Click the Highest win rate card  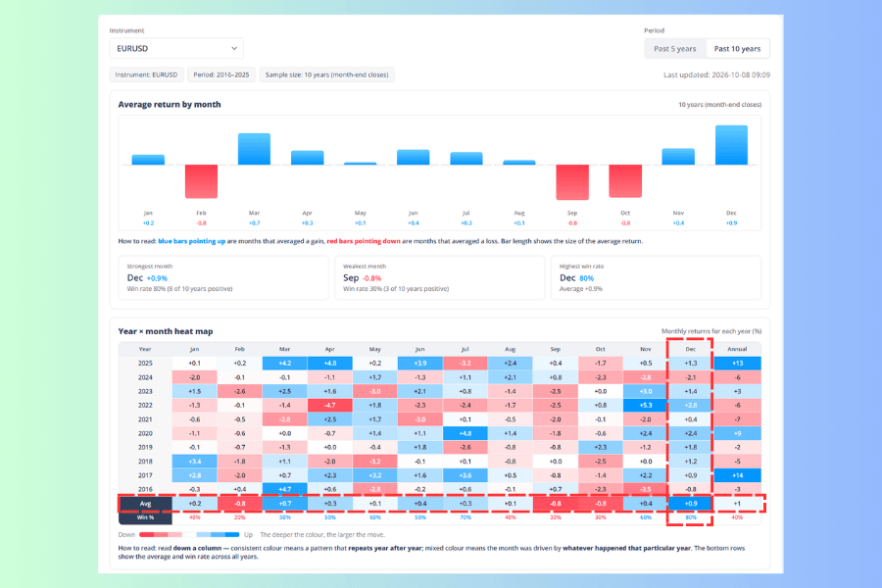click(x=656, y=278)
